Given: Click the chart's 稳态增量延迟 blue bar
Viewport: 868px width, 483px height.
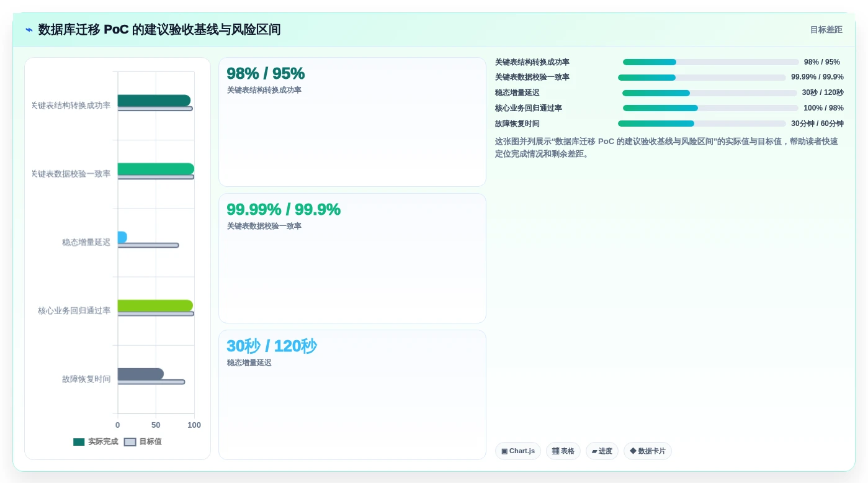Looking at the screenshot, I should point(122,237).
